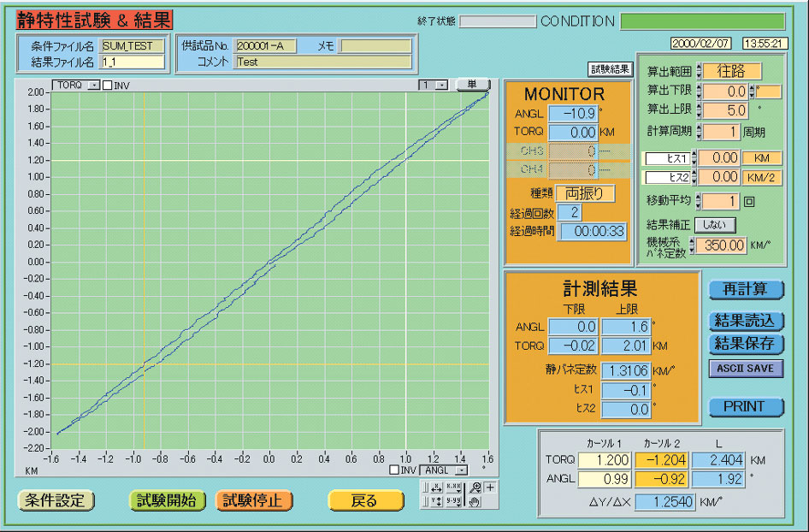This screenshot has height=532, width=809.
Task: Click the date 2000/02/07 display
Action: [700, 44]
